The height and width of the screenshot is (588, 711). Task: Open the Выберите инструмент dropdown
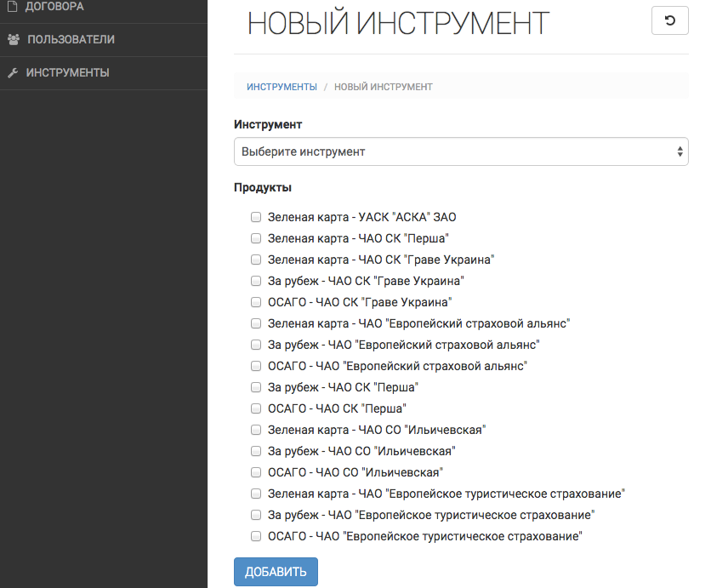coord(462,151)
